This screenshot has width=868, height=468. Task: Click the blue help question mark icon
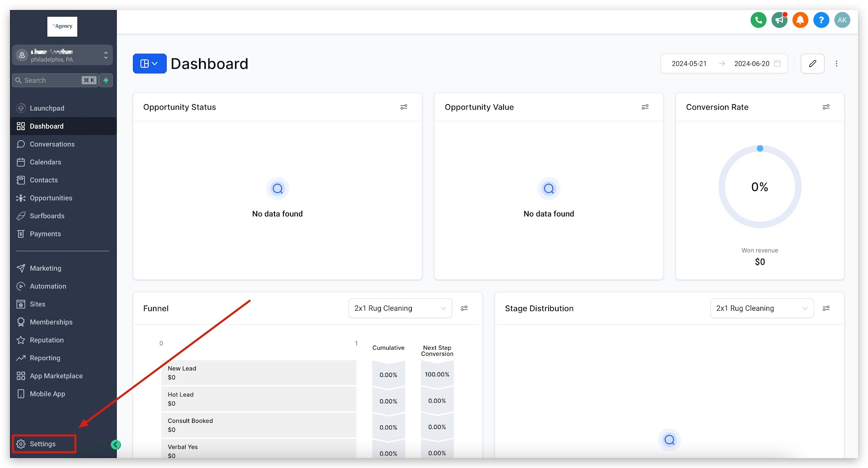pos(821,20)
